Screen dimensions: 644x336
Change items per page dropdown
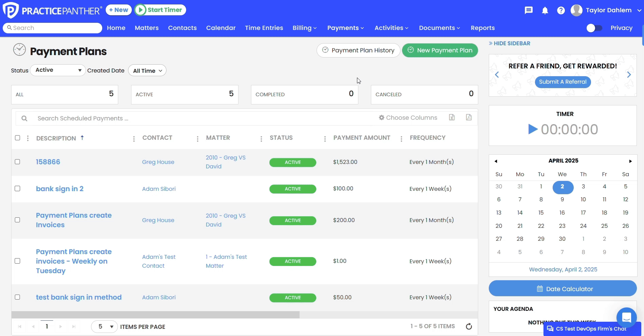pos(104,327)
